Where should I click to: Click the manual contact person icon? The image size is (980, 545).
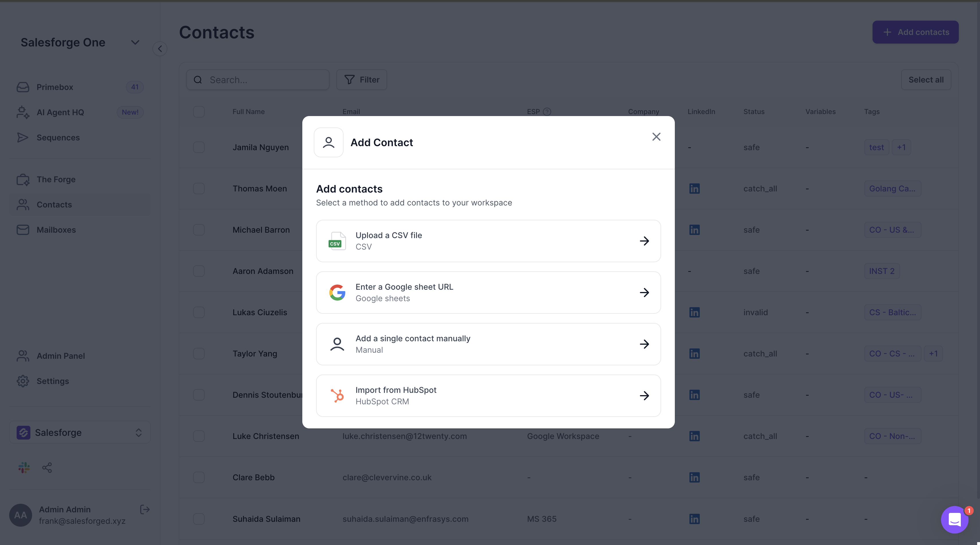(337, 344)
